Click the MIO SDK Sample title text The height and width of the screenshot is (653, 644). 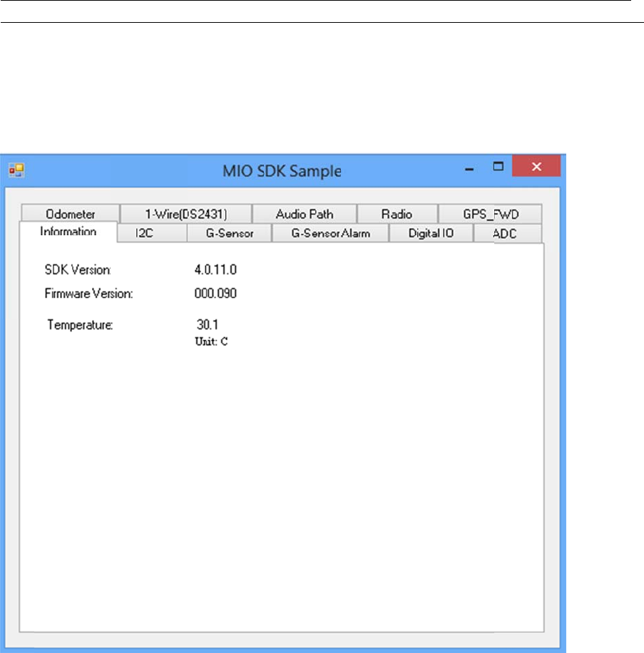pyautogui.click(x=282, y=171)
